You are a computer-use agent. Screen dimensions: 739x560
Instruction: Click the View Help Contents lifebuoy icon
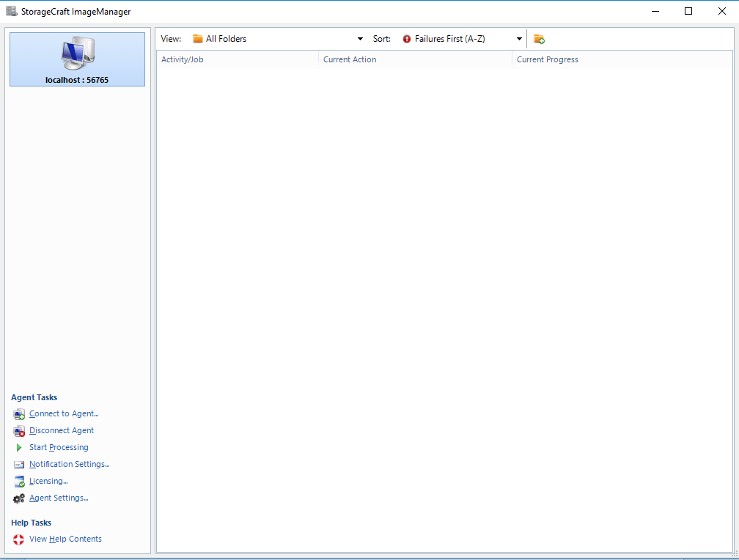18,539
